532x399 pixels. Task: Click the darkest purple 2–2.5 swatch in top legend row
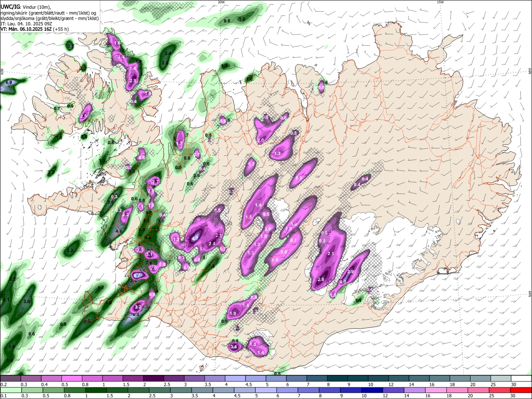click(x=153, y=379)
